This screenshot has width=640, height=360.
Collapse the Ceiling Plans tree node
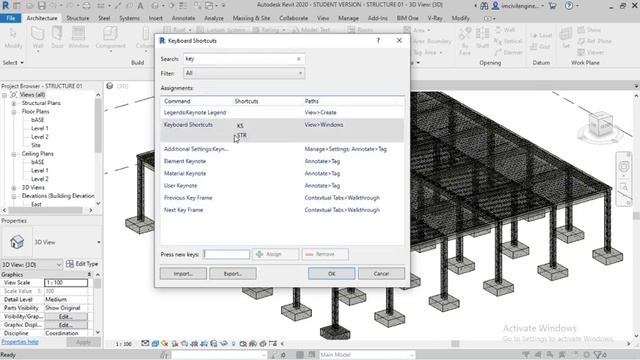[x=13, y=154]
